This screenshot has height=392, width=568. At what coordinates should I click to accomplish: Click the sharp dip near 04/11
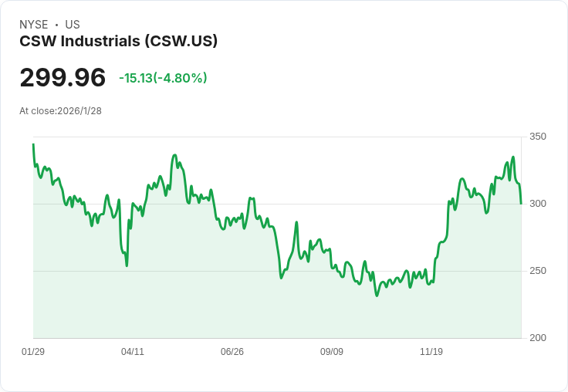click(x=127, y=265)
